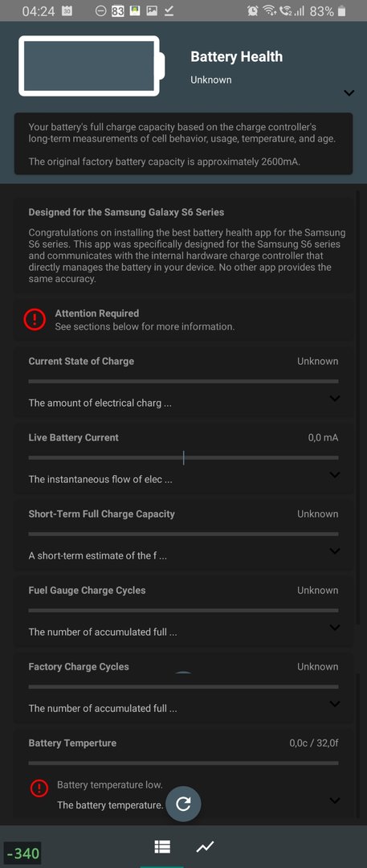Image resolution: width=367 pixels, height=868 pixels.
Task: Open the list view tab
Action: [162, 846]
